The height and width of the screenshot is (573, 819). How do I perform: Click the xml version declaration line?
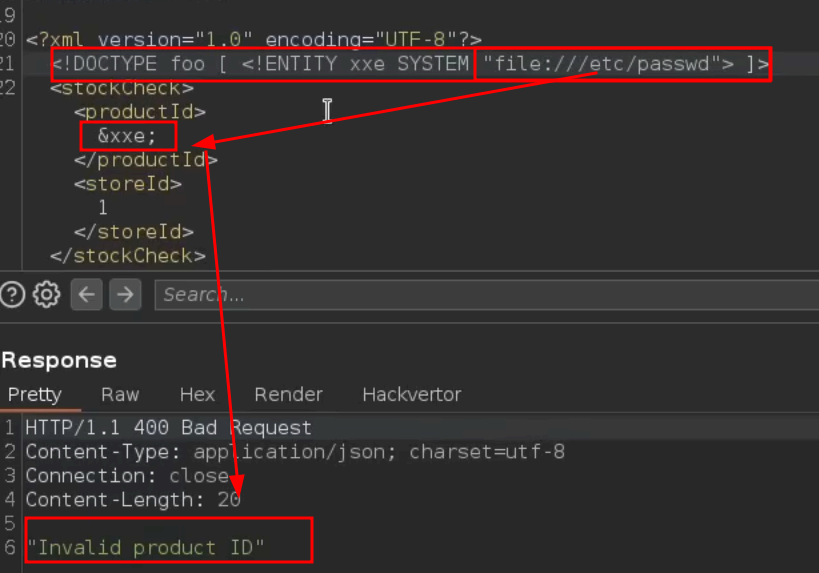(x=254, y=40)
